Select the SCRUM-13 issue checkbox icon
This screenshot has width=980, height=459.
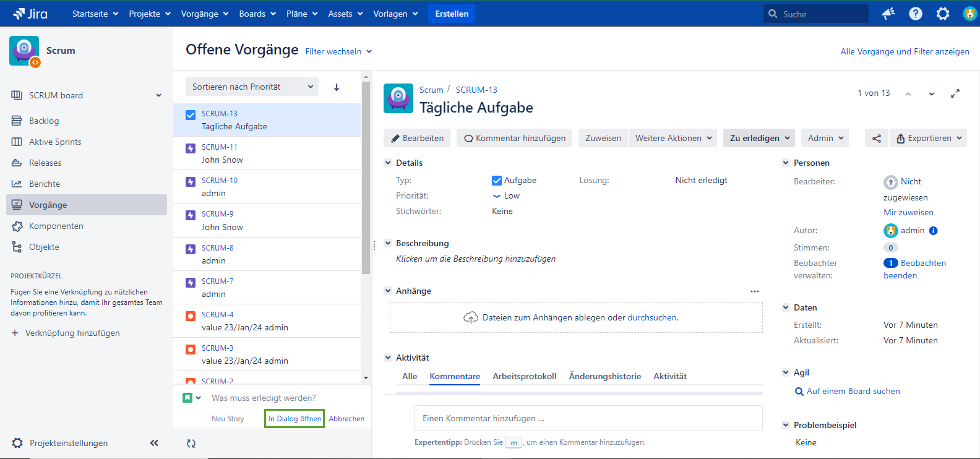point(191,114)
